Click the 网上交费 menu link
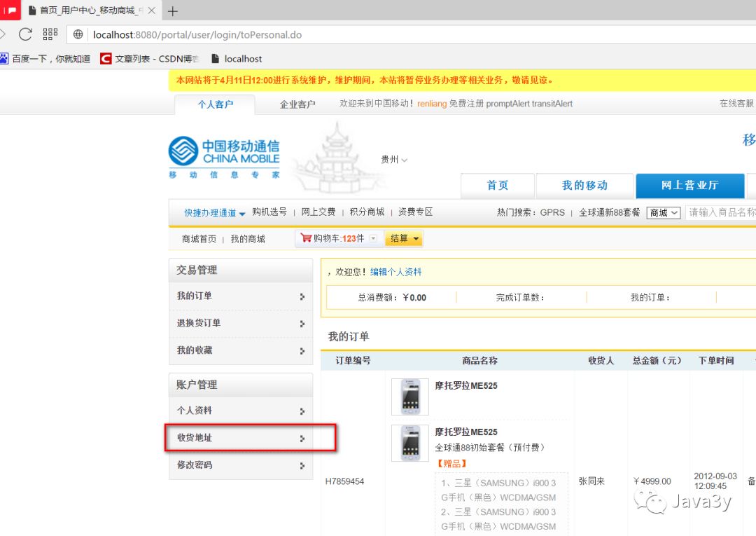This screenshot has width=756, height=536. click(x=318, y=212)
